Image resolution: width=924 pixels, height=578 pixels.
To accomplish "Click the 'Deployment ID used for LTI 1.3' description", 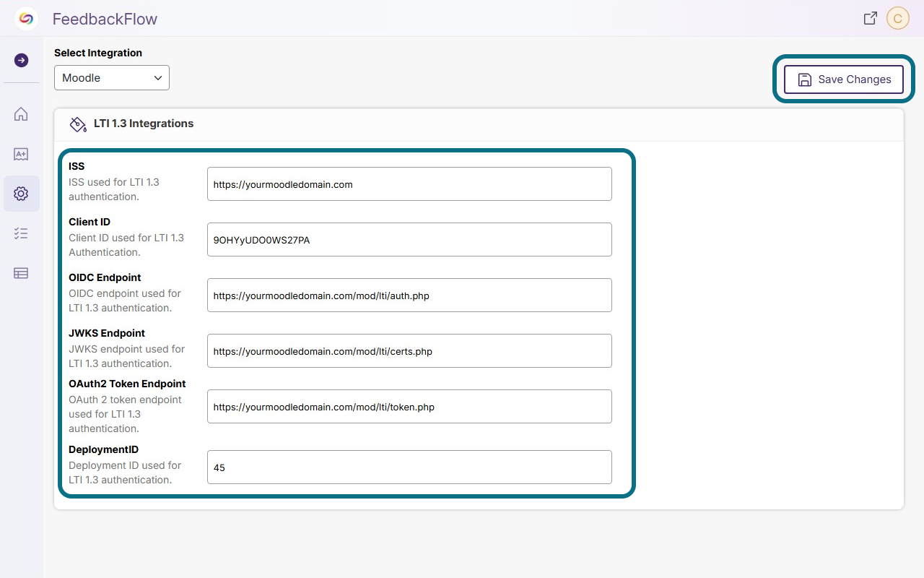I will pyautogui.click(x=125, y=473).
